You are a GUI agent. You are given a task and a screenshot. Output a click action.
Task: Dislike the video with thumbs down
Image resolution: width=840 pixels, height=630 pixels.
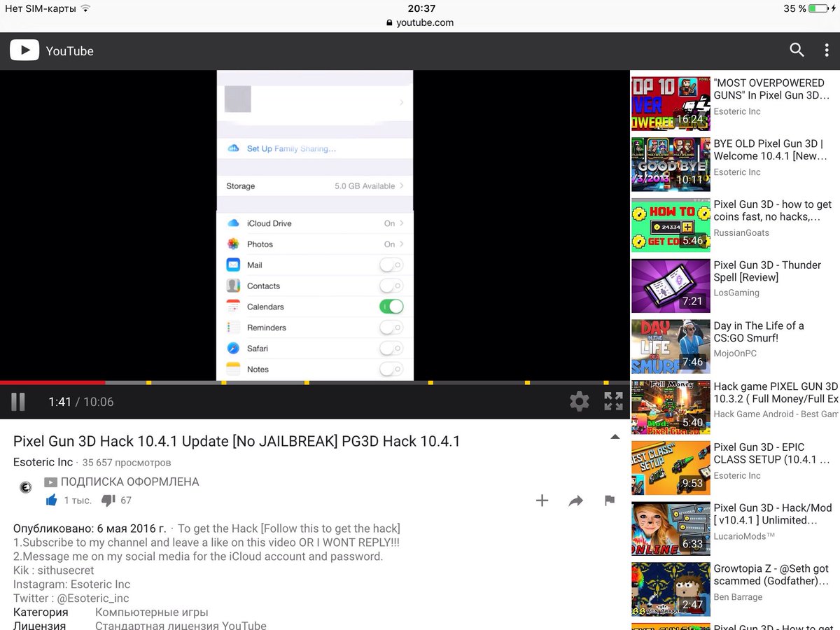(x=108, y=500)
